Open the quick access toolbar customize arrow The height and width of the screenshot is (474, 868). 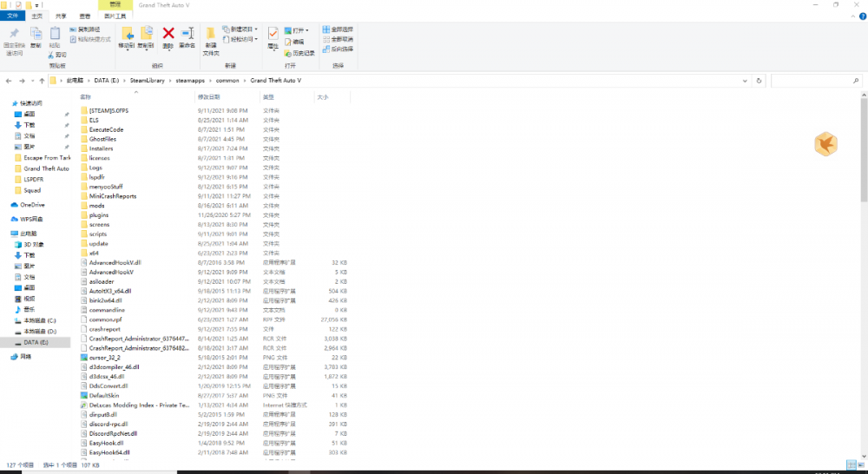pyautogui.click(x=37, y=5)
